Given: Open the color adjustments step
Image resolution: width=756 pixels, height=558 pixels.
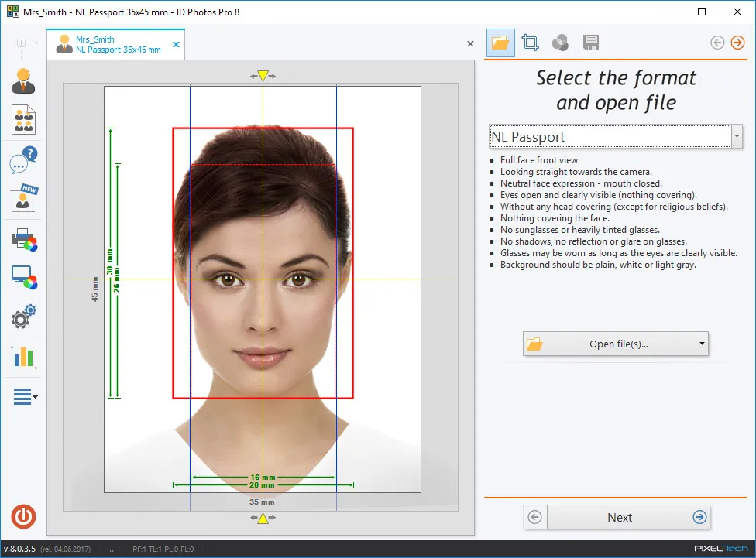Looking at the screenshot, I should coord(561,43).
